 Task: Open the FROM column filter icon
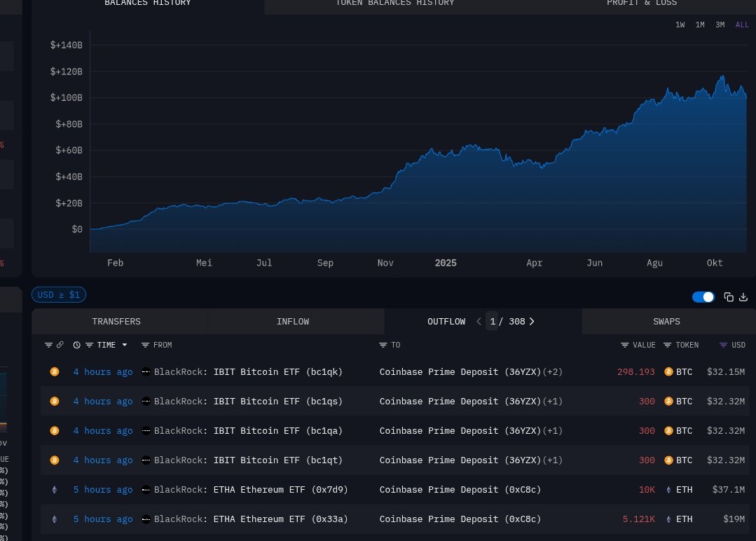point(145,345)
